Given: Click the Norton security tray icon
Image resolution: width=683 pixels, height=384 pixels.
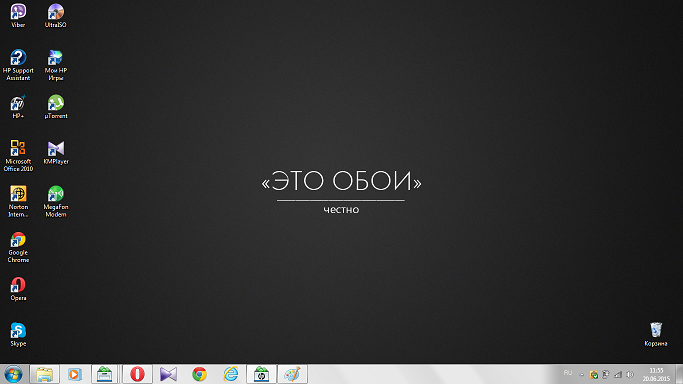Looking at the screenshot, I should coord(594,374).
